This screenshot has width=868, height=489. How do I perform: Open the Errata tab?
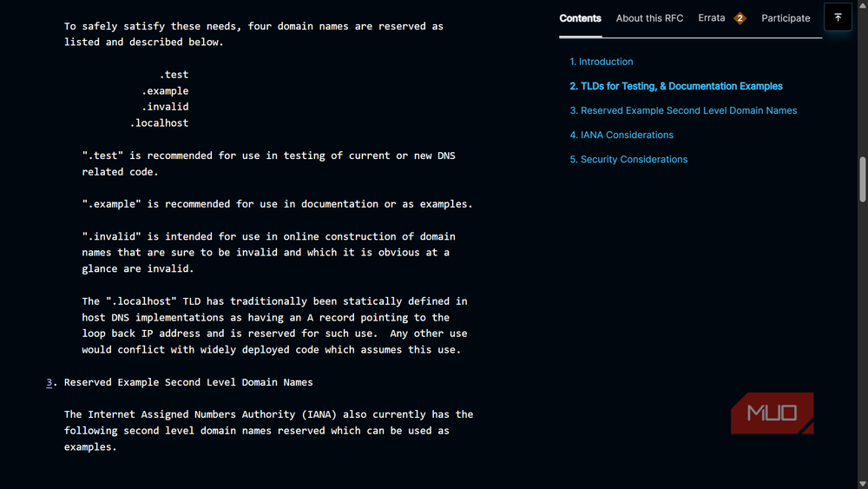pos(712,18)
